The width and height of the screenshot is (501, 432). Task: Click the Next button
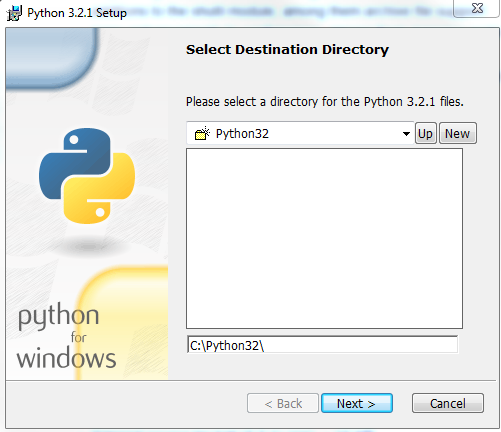point(357,403)
